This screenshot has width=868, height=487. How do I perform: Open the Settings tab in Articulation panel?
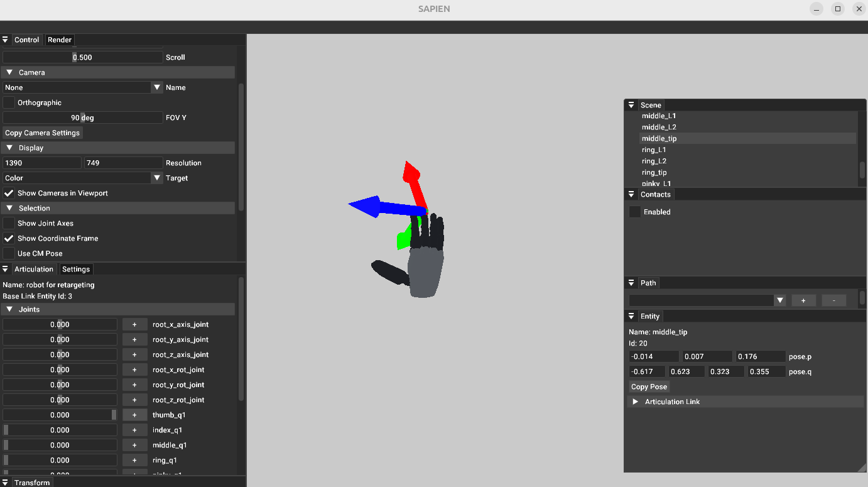pos(76,269)
